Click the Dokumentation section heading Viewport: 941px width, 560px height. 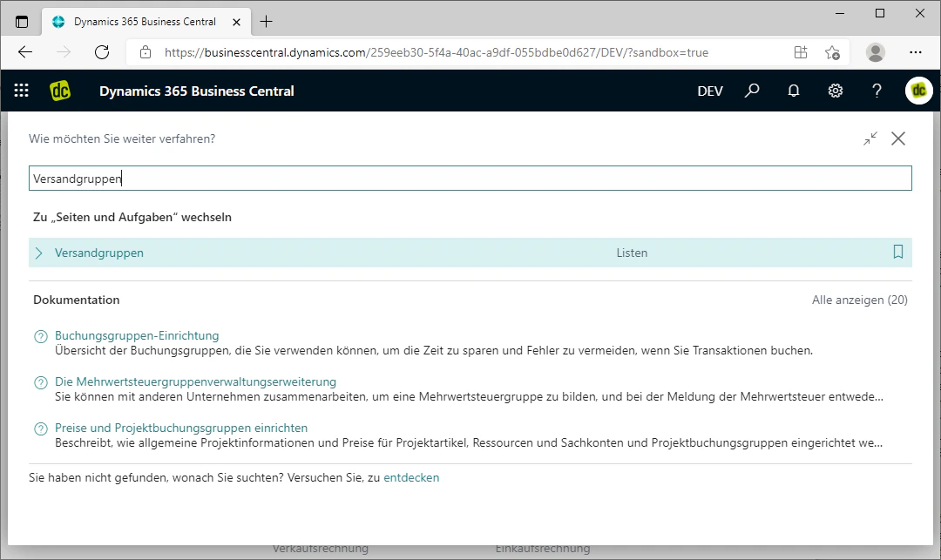pos(76,300)
